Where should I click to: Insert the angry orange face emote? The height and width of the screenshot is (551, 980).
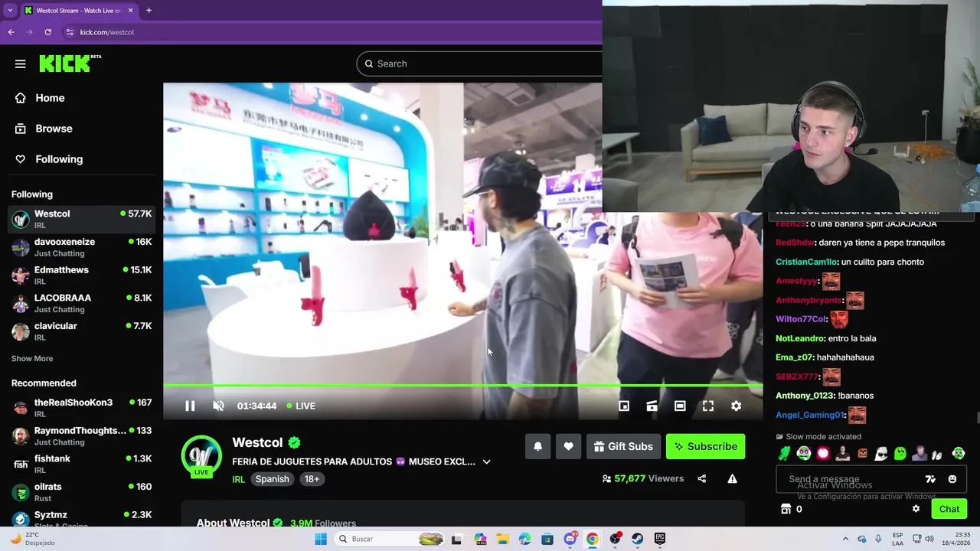862,454
